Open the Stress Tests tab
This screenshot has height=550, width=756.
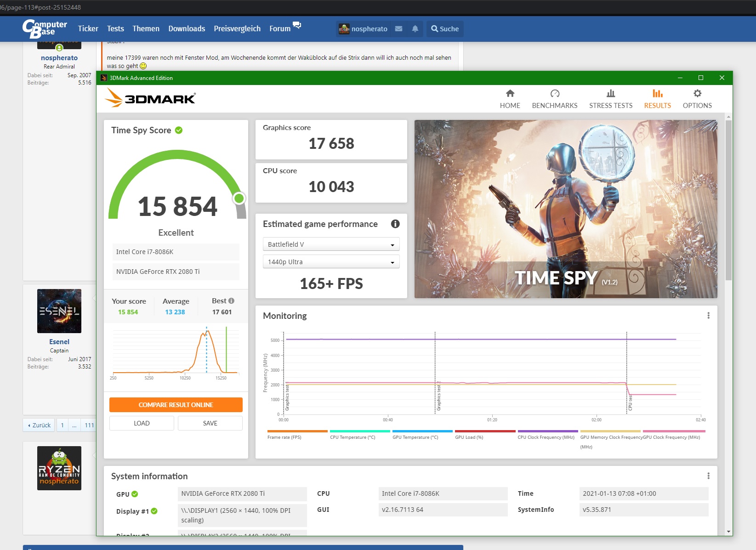pos(611,99)
